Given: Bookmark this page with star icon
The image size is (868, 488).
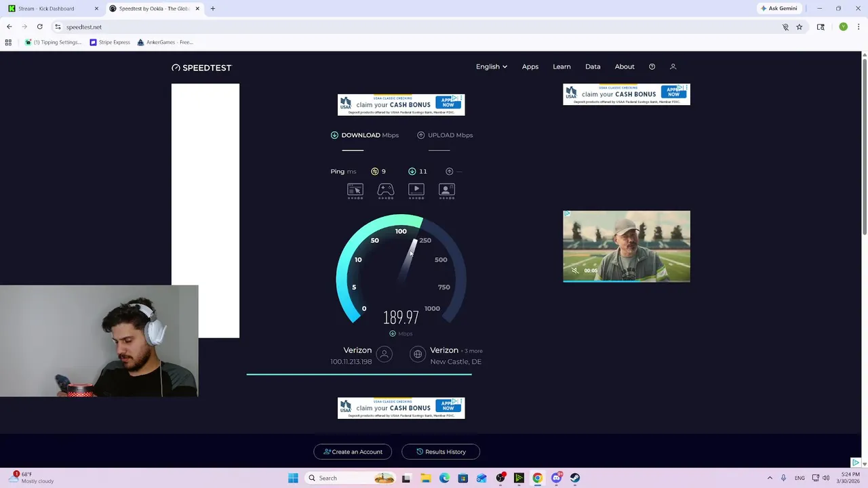Looking at the screenshot, I should [800, 27].
